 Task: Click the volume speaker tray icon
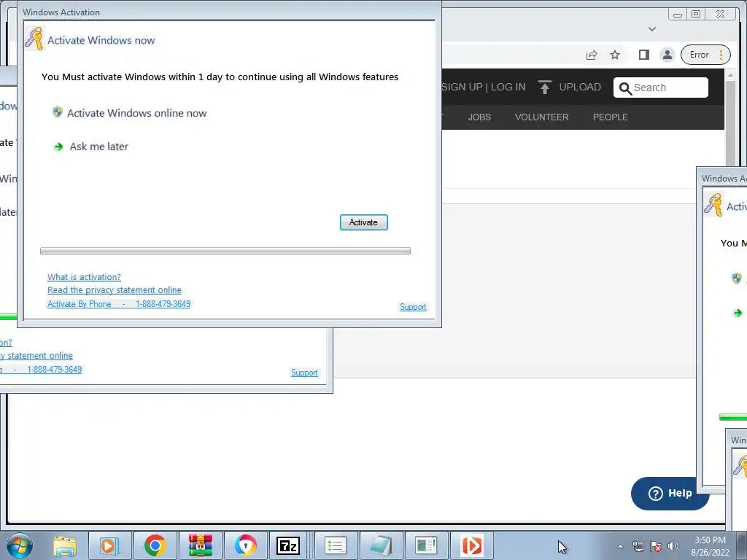click(x=673, y=546)
